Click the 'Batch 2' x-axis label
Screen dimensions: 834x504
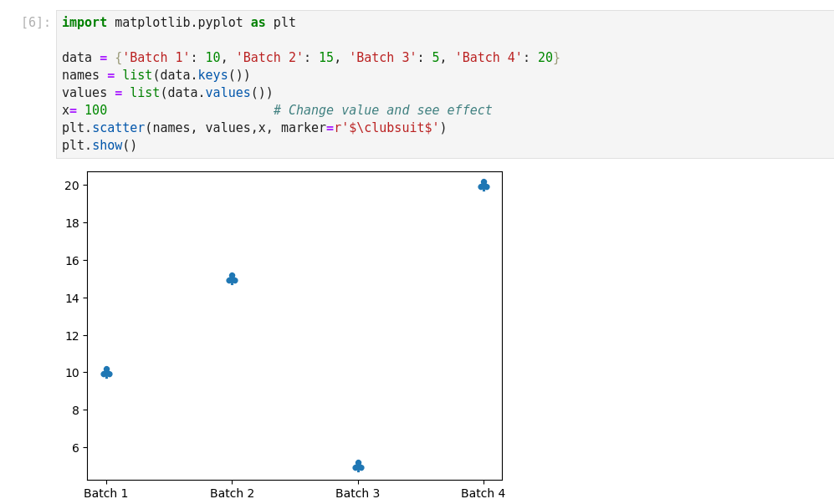(232, 493)
